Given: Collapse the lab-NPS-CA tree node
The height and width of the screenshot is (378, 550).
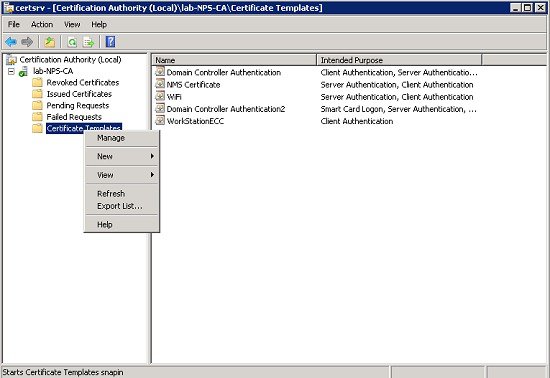Looking at the screenshot, I should 11,72.
